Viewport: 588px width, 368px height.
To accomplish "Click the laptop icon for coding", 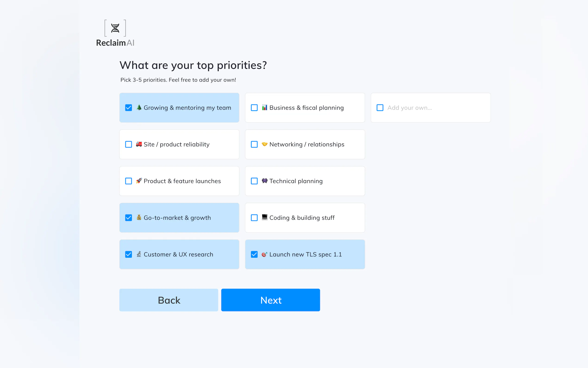I will 264,217.
